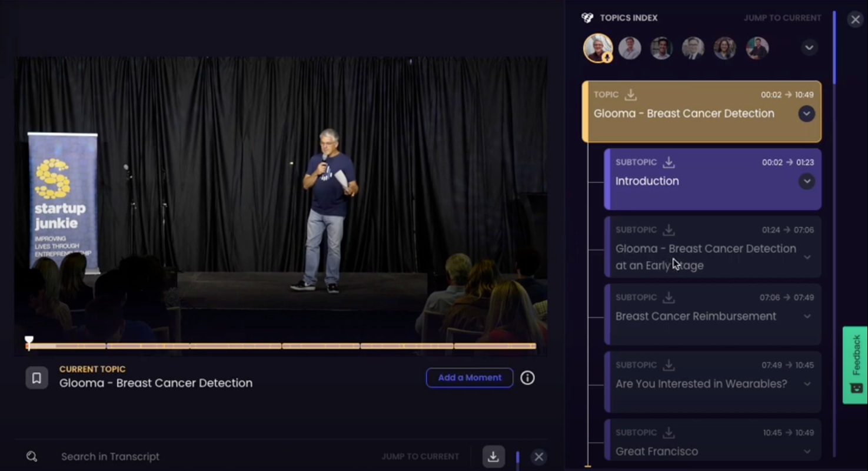The image size is (868, 471).
Task: Download the transcript with the bottom download button
Action: point(493,457)
